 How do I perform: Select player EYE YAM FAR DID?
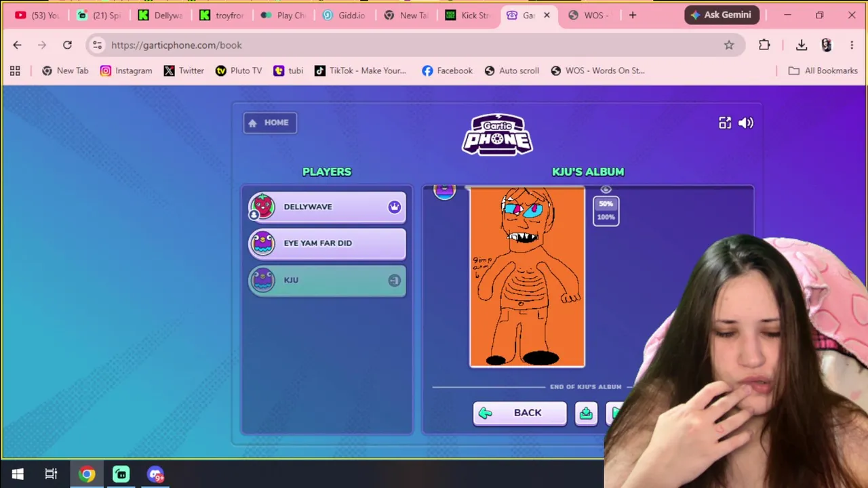coord(327,243)
